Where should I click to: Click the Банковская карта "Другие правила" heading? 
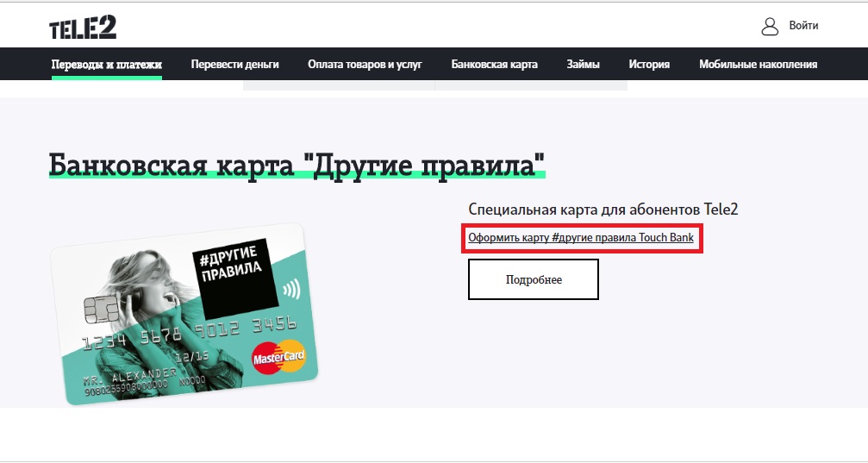click(297, 165)
